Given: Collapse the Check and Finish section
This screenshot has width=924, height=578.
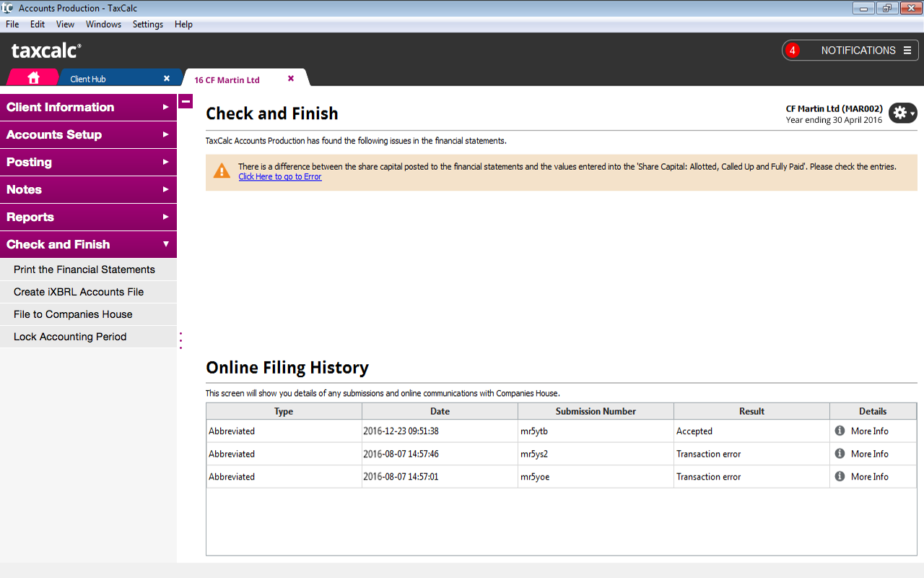Looking at the screenshot, I should (x=88, y=244).
